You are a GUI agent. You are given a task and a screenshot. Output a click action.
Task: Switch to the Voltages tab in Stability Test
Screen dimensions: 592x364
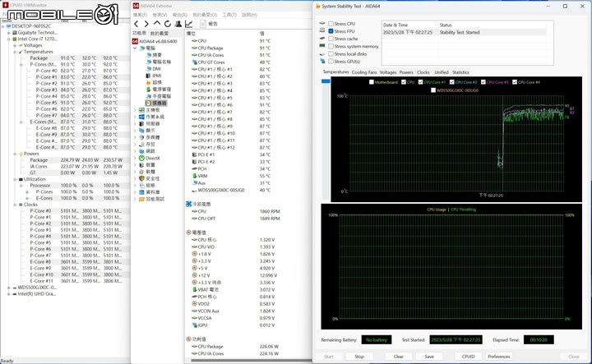[388, 72]
